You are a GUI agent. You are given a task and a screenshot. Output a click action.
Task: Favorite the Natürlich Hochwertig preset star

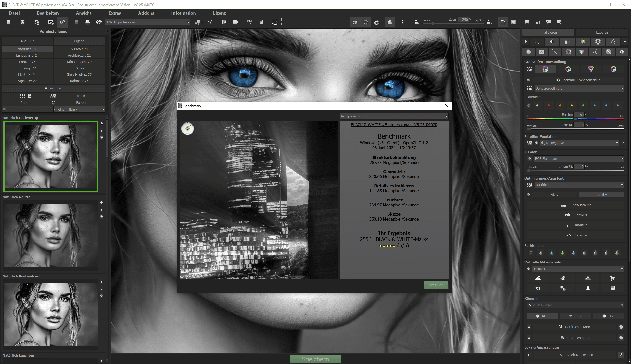click(x=102, y=123)
